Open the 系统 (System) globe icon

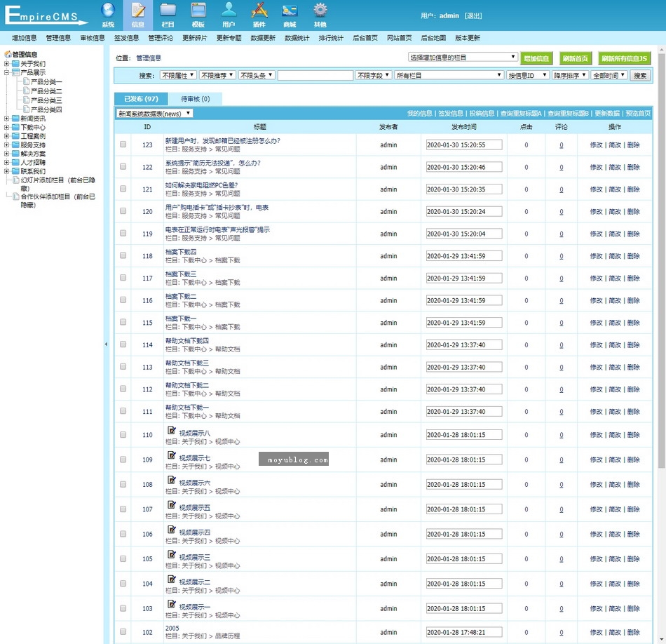[x=108, y=11]
